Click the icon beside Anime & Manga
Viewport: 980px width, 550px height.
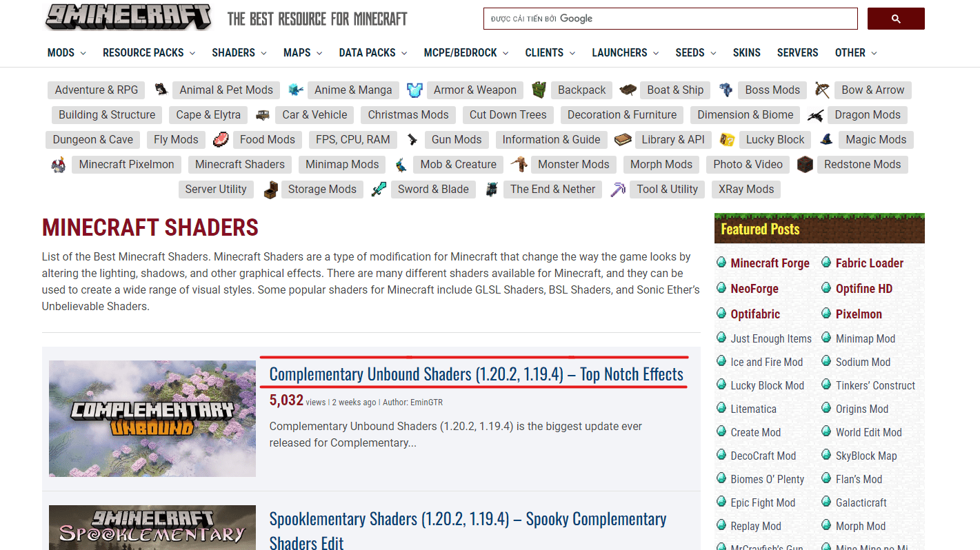pyautogui.click(x=296, y=90)
